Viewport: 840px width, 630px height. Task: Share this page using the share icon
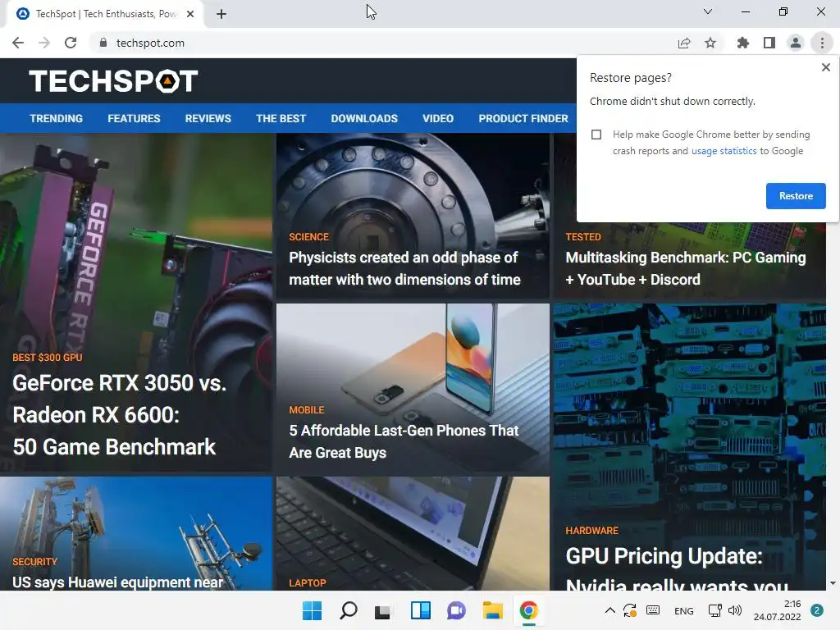[684, 43]
